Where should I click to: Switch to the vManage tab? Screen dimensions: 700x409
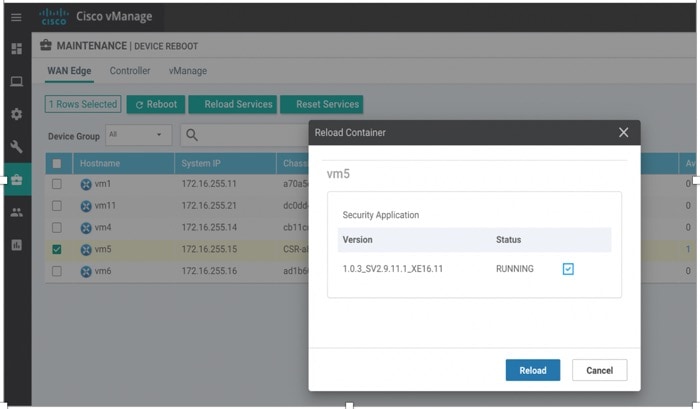tap(188, 71)
